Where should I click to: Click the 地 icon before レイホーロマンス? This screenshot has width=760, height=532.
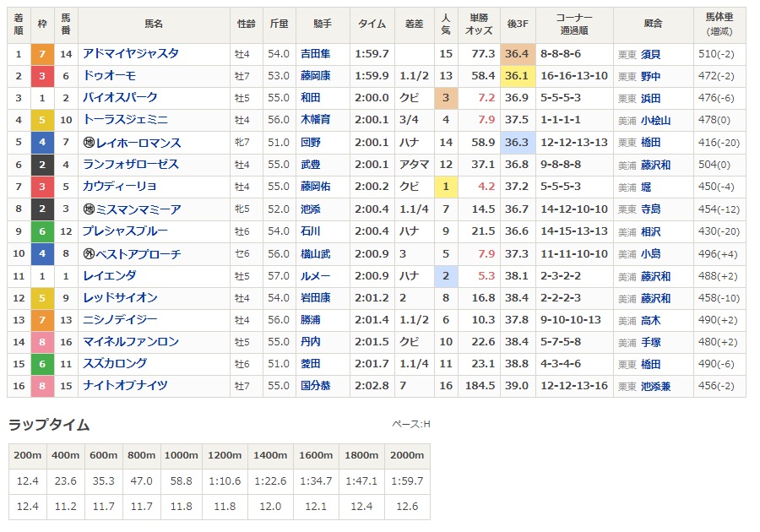point(89,143)
